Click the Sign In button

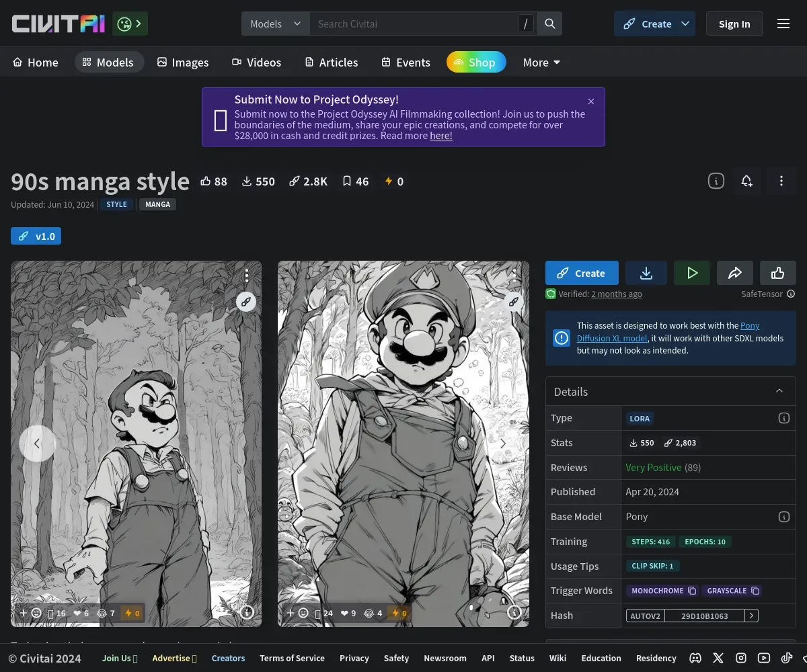click(734, 24)
